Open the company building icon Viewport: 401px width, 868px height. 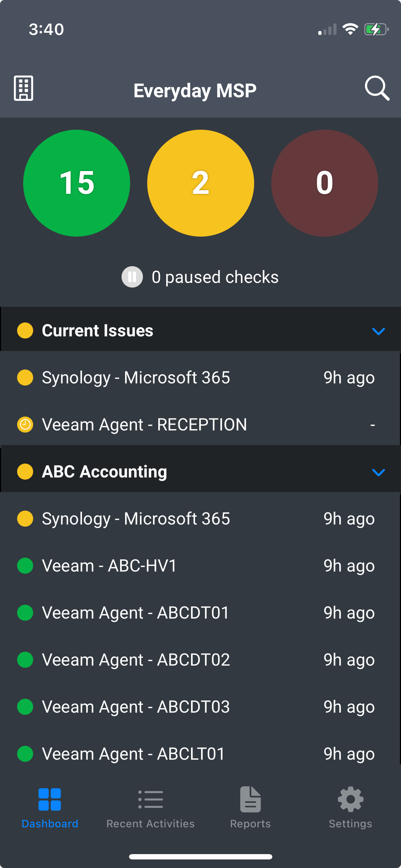coord(24,88)
